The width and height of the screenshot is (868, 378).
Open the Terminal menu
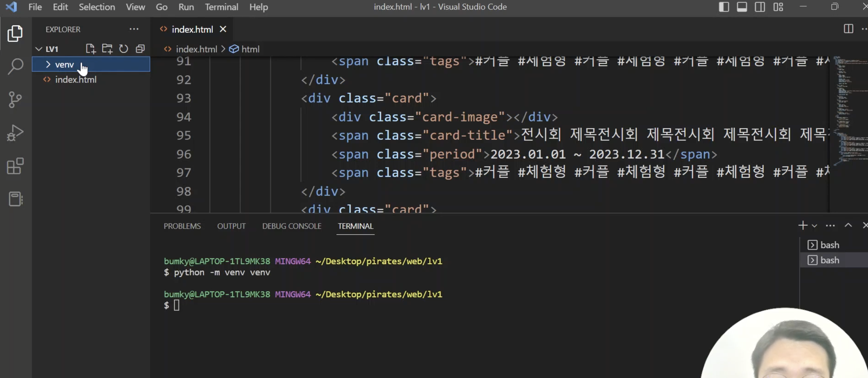coord(221,7)
